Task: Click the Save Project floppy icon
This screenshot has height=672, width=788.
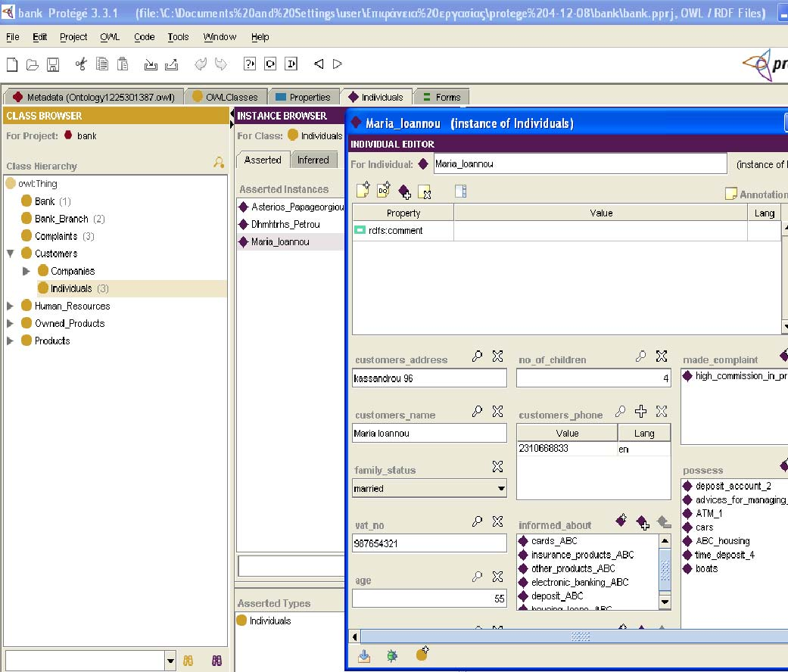Action: pyautogui.click(x=53, y=64)
